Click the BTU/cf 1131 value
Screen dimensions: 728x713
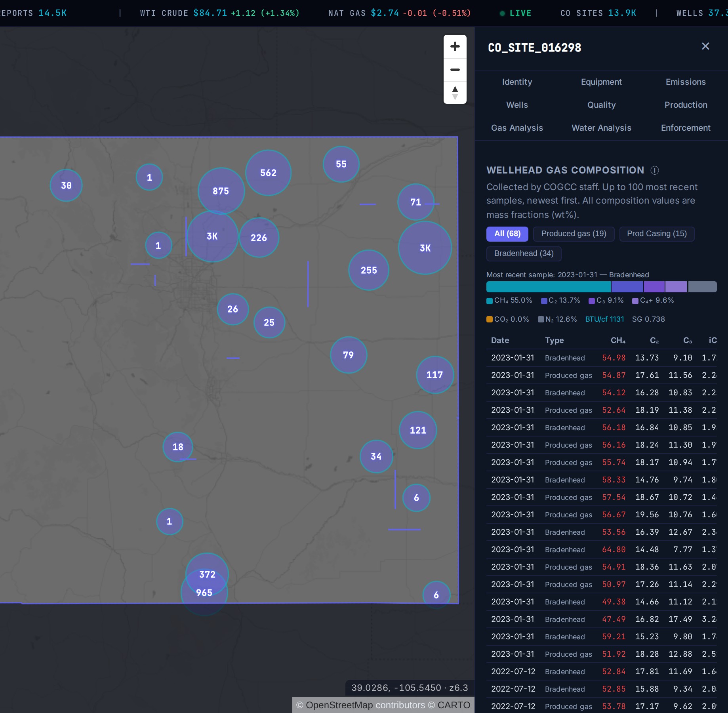(x=604, y=319)
